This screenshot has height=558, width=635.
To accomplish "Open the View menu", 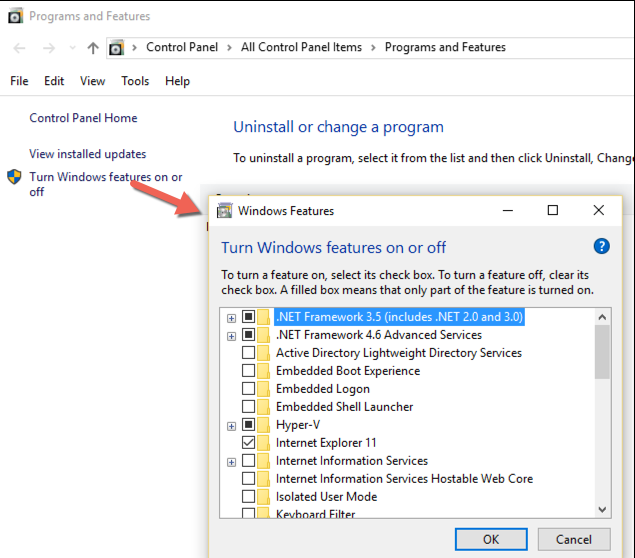I will click(x=92, y=81).
